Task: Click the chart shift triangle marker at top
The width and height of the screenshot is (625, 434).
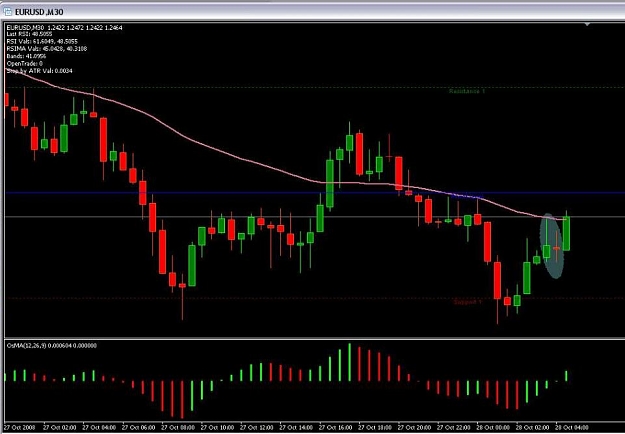Action: coord(587,25)
